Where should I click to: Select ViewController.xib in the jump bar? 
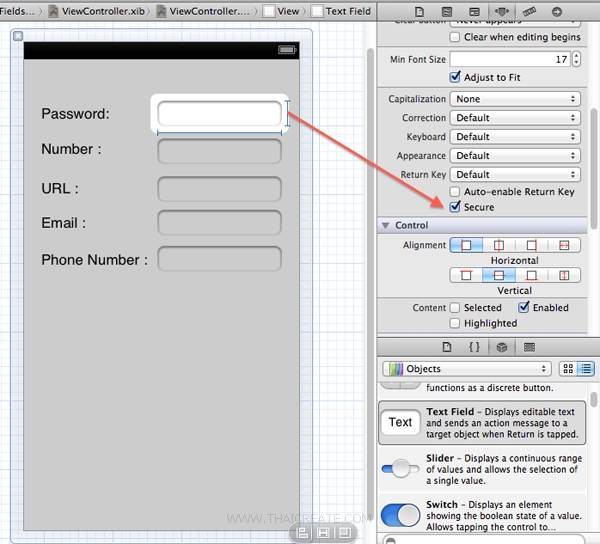[x=98, y=11]
